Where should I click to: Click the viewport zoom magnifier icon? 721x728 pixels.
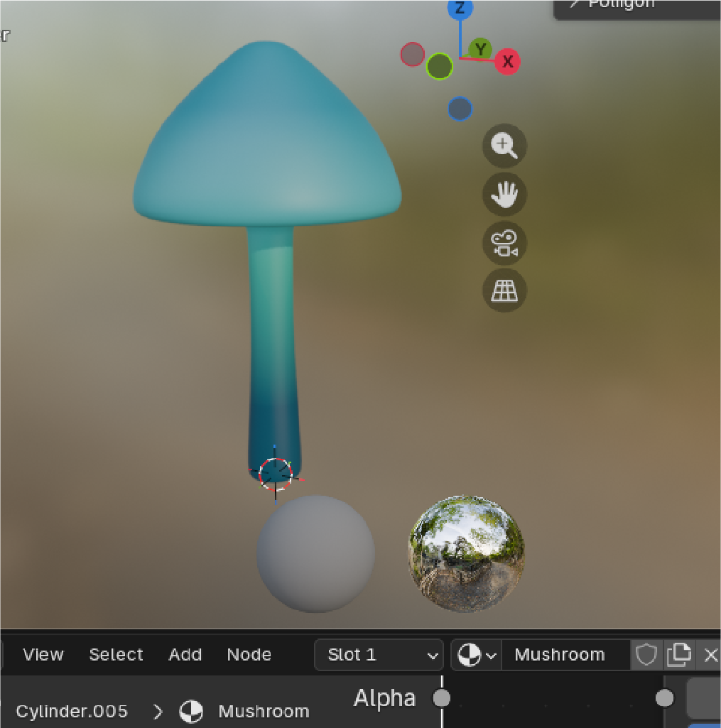pos(504,146)
